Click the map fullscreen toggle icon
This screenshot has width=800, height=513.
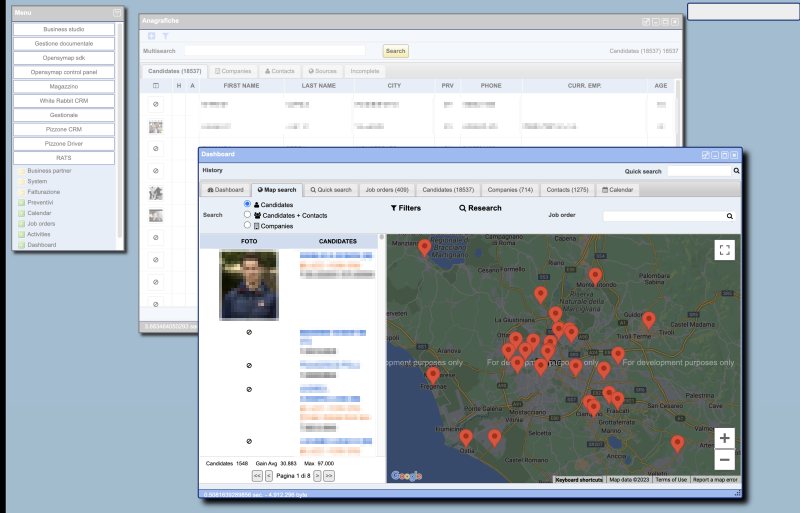(724, 250)
